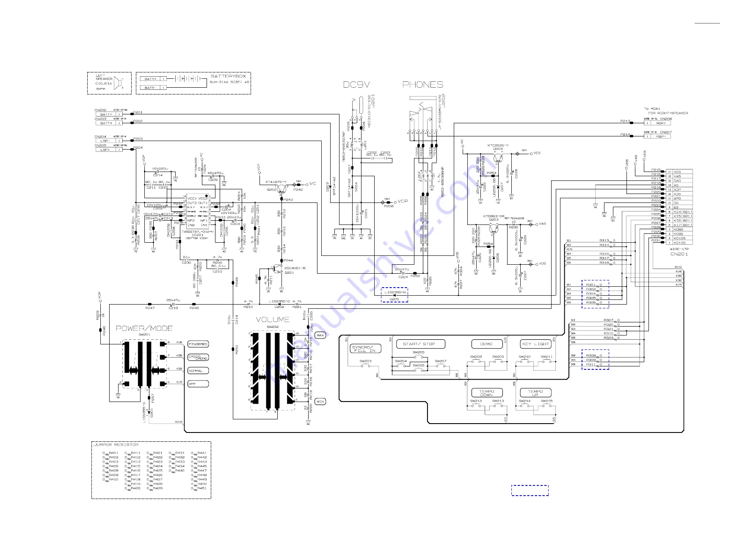Click the J202 headphone jack symbol
The image size is (756, 535).
click(422, 114)
